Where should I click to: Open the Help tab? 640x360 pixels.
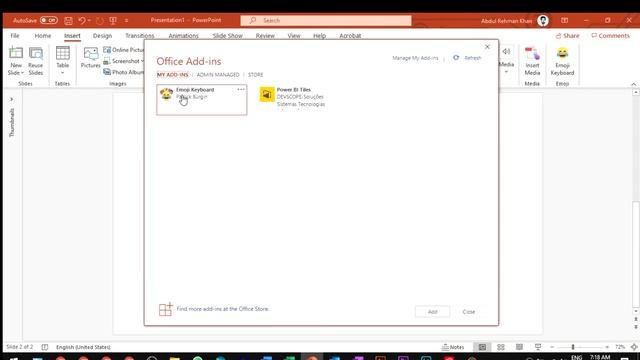[319, 36]
